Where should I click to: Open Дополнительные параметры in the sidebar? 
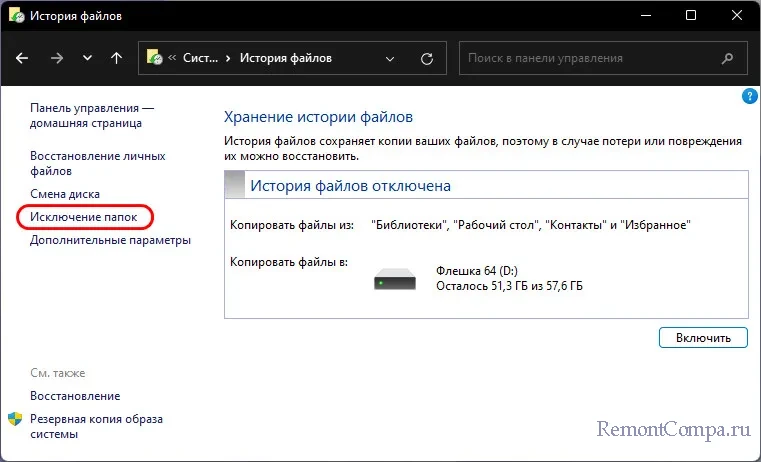(x=110, y=240)
